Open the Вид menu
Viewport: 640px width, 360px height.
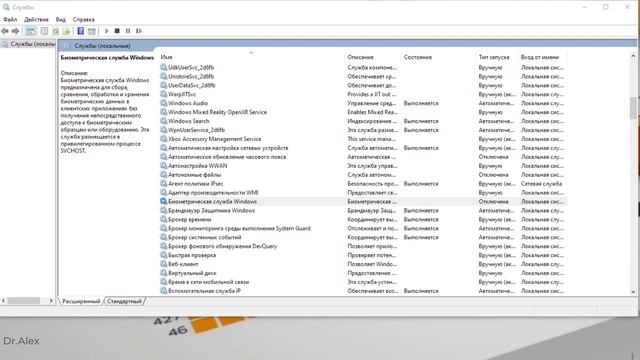(x=60, y=19)
